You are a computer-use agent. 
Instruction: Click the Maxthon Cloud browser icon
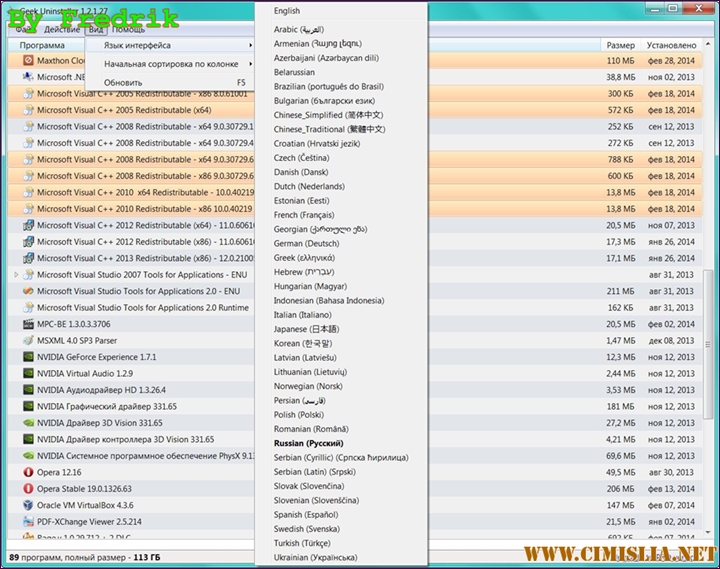click(27, 61)
